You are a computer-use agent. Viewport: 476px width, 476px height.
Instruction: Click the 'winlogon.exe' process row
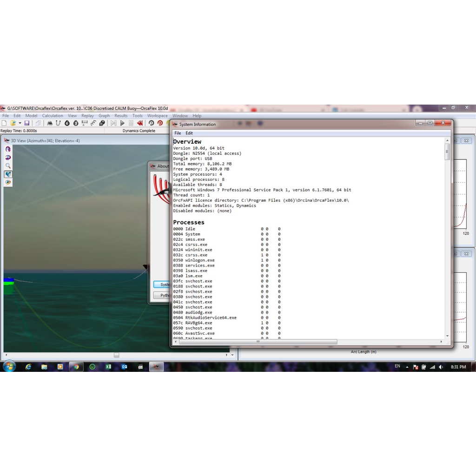227,260
